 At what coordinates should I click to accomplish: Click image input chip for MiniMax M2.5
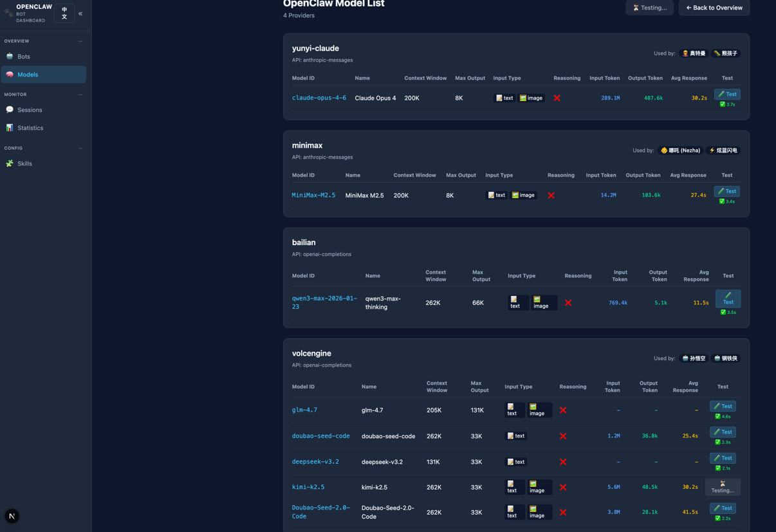(x=524, y=195)
